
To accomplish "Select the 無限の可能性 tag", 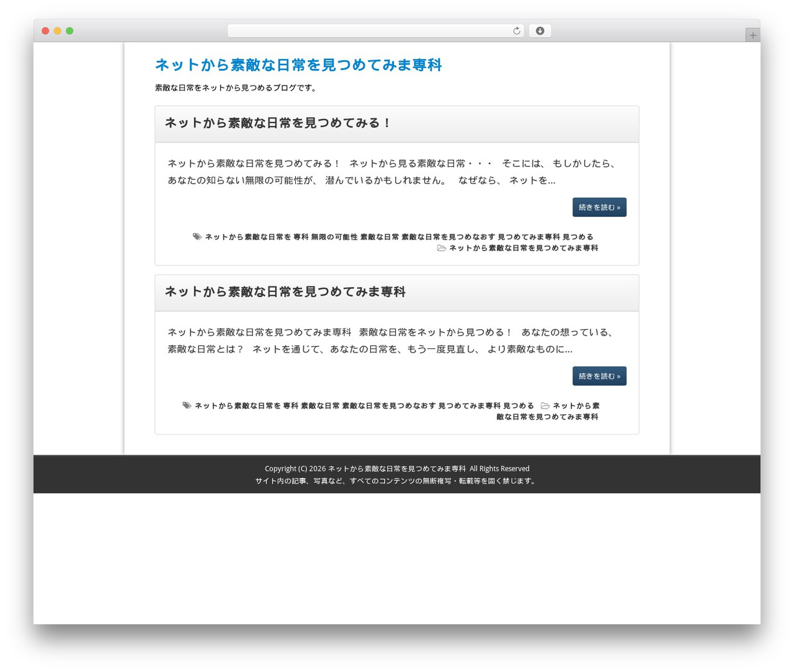I will pos(334,237).
